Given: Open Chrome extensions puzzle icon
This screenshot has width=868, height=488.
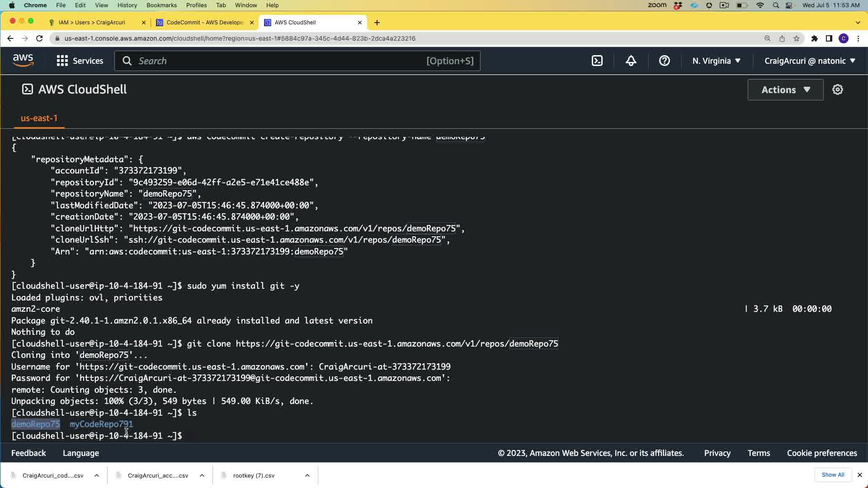Looking at the screenshot, I should point(814,38).
